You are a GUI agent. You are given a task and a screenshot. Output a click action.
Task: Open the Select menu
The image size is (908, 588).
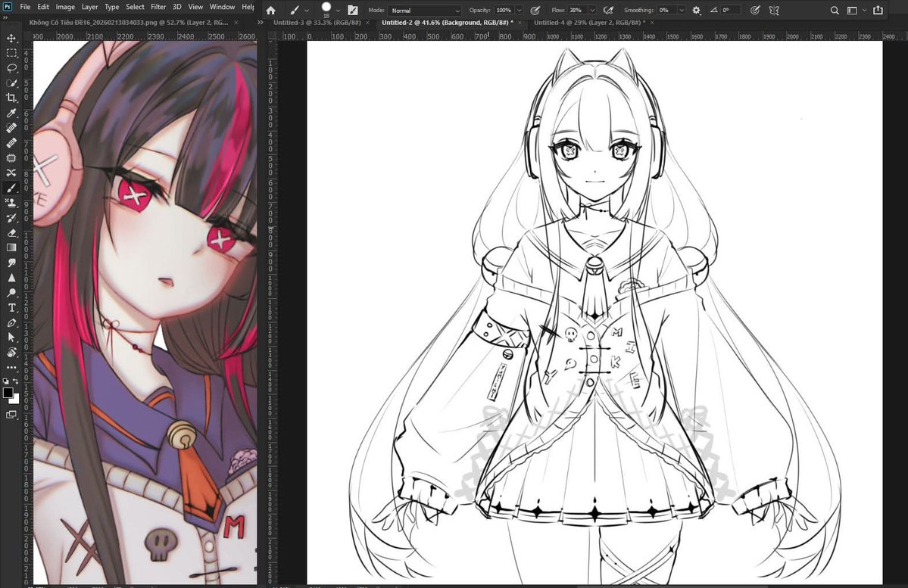[135, 7]
